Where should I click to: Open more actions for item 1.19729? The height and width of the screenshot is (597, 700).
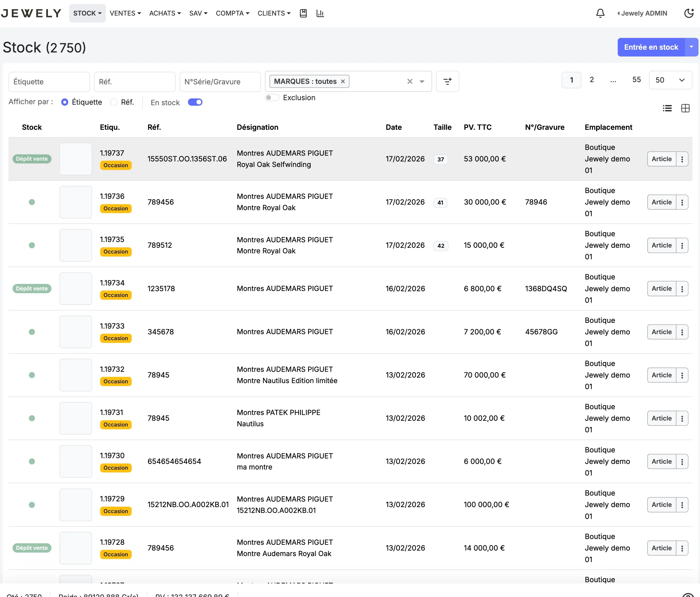682,505
